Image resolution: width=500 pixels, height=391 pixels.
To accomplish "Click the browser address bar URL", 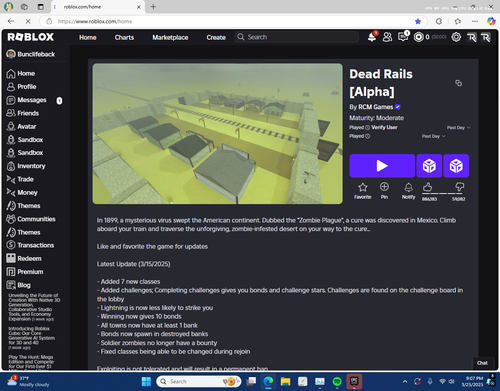I will 95,21.
